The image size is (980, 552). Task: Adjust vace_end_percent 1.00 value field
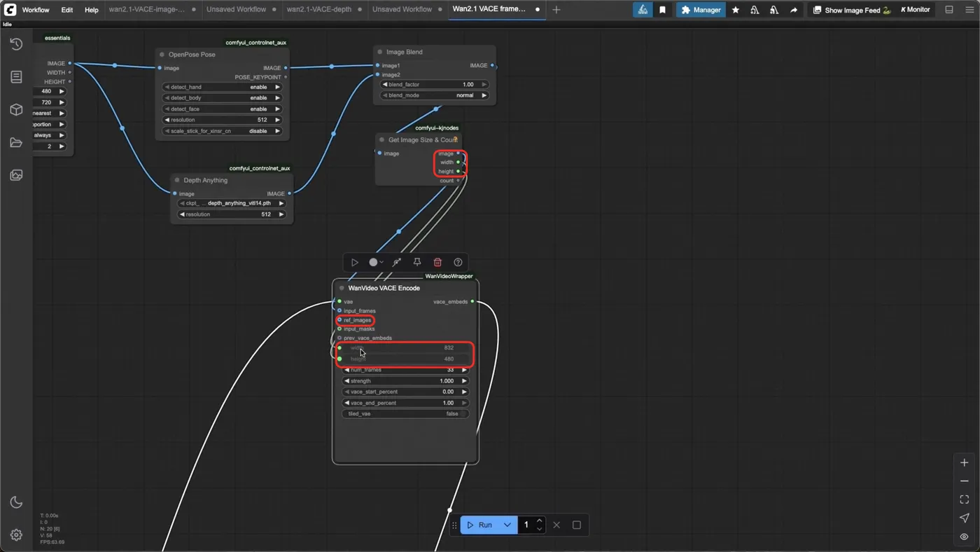tap(405, 403)
